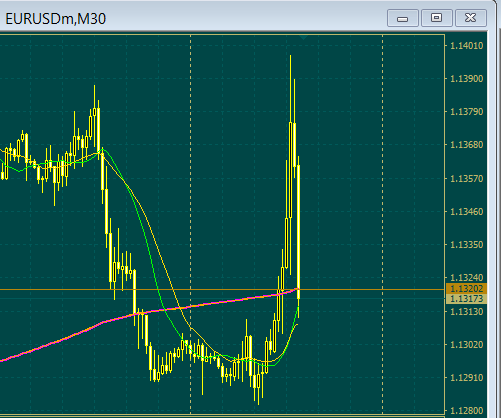501x418 pixels.
Task: Click the tallest candle wick near 1.14010
Action: click(x=290, y=88)
